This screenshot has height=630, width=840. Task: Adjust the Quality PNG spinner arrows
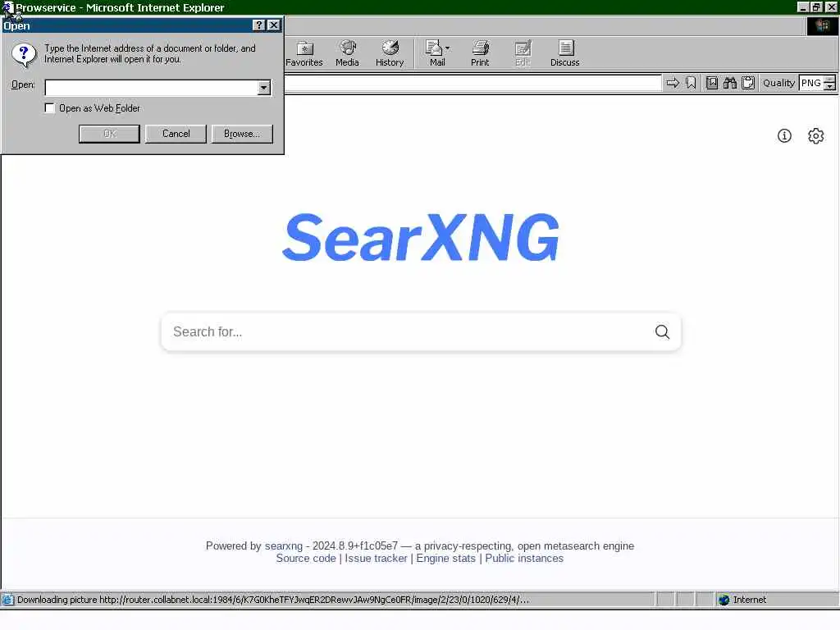click(x=830, y=83)
